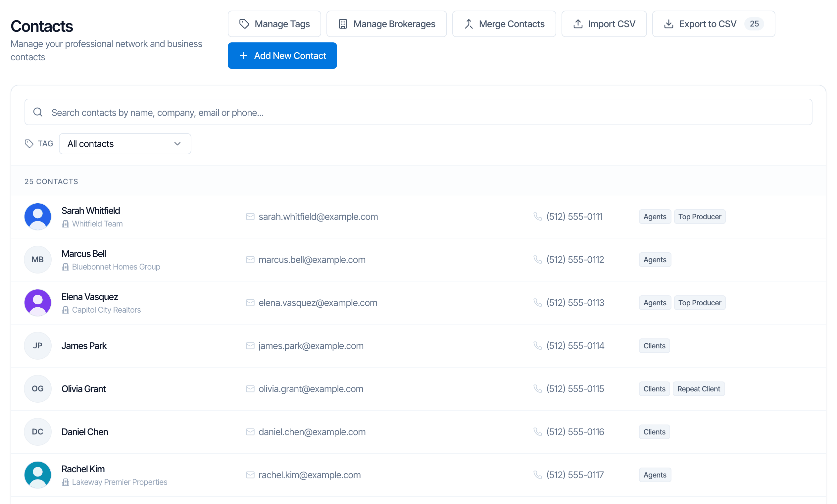Click the phone icon for Sarah Whitfield

click(x=537, y=217)
